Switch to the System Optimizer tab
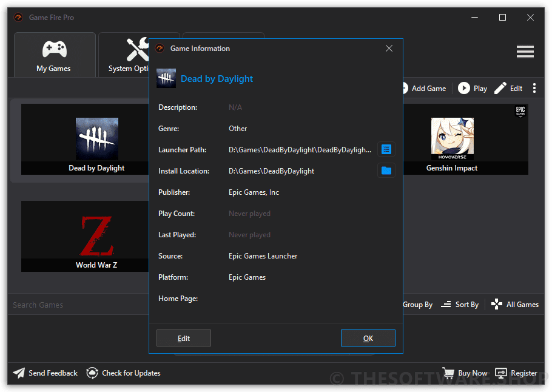The height and width of the screenshot is (392, 552). 124,55
